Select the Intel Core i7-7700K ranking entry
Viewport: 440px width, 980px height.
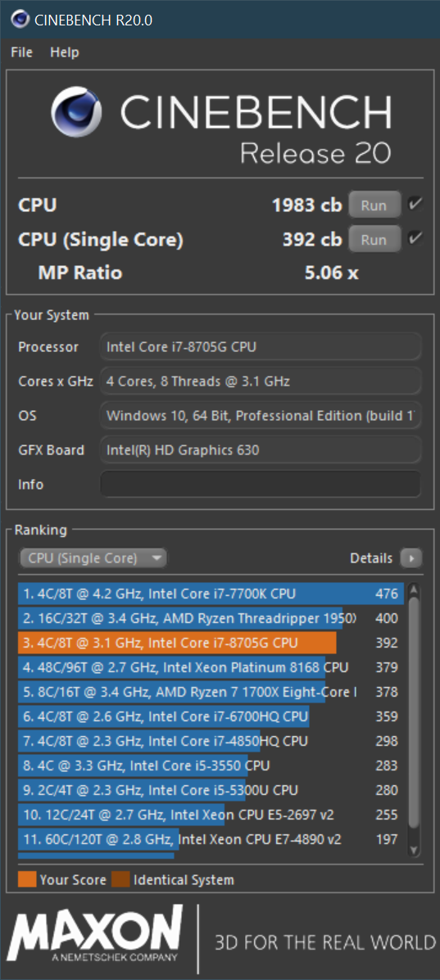pos(211,594)
